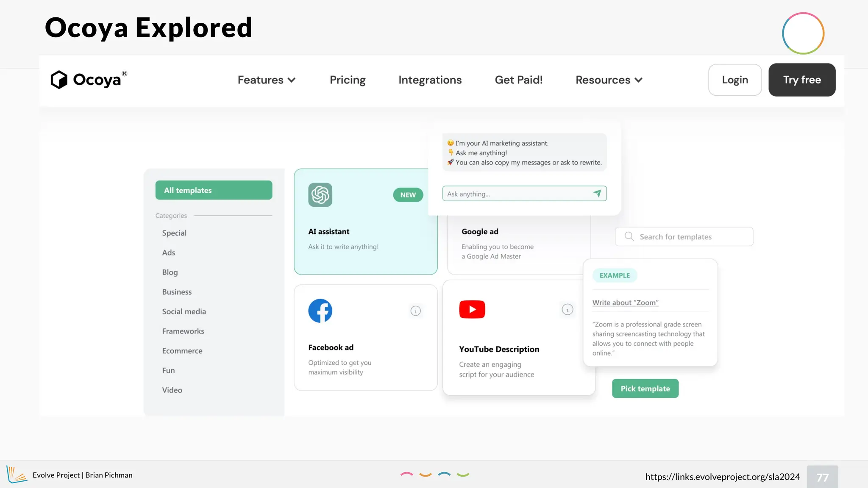
Task: Click "Create an engaging script" description text
Action: click(x=496, y=369)
